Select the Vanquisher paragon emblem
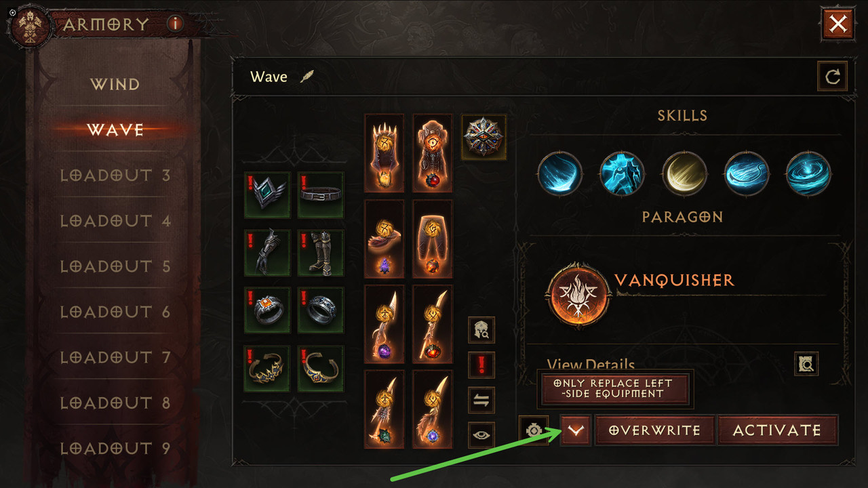Screen dimensions: 868x488 pyautogui.click(x=578, y=296)
